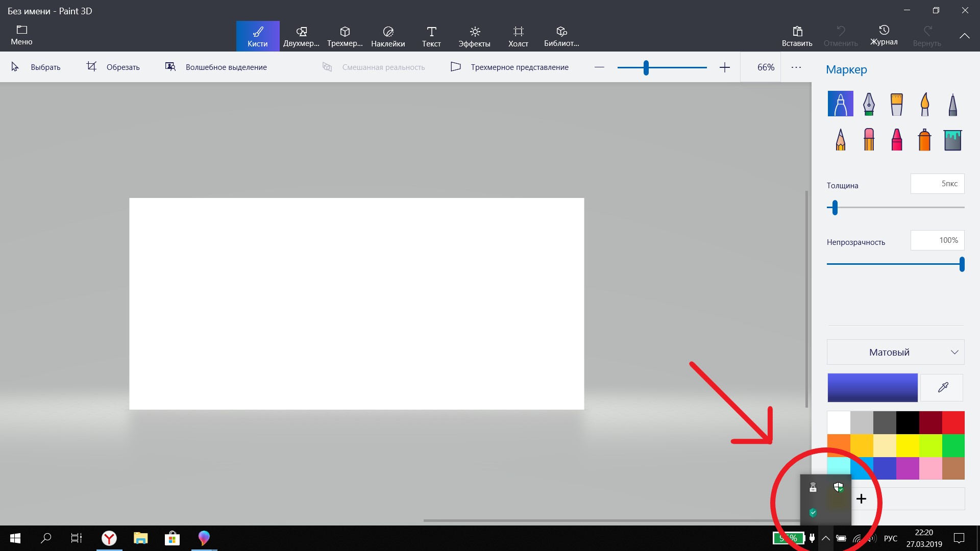Viewport: 980px width, 551px height.
Task: Click the zoom slider handle
Action: tap(646, 67)
